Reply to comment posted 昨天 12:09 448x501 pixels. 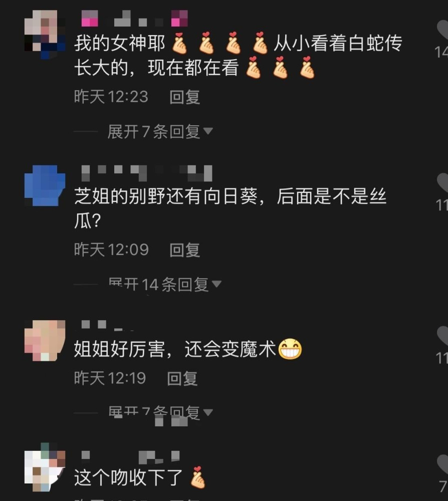coord(185,250)
